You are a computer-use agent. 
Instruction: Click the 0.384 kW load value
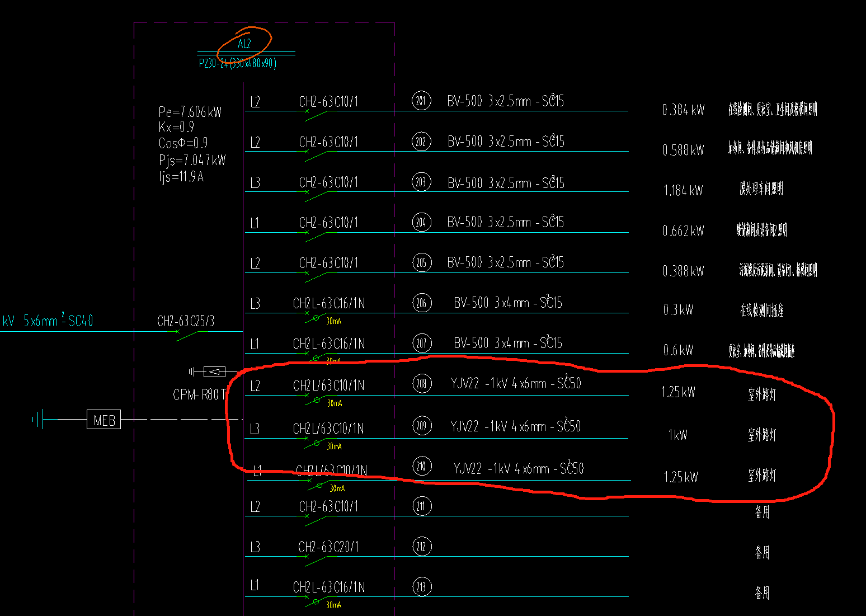click(x=683, y=110)
